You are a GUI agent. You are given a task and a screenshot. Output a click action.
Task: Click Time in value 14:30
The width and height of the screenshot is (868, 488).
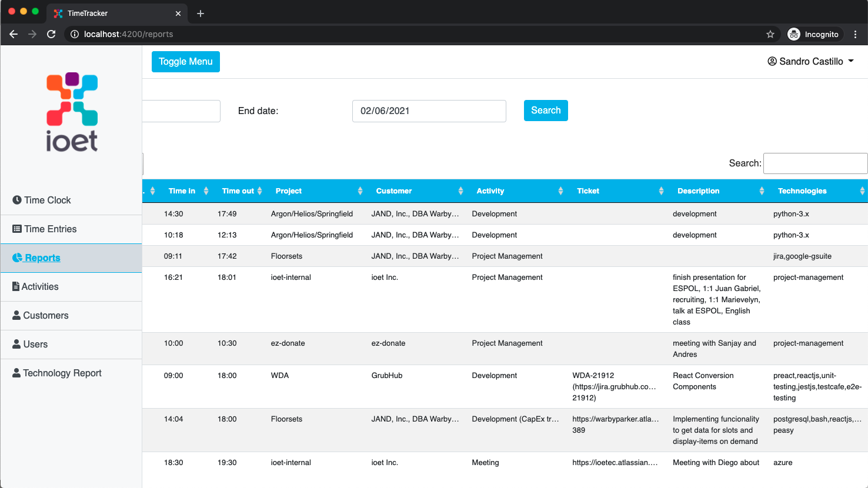click(173, 214)
